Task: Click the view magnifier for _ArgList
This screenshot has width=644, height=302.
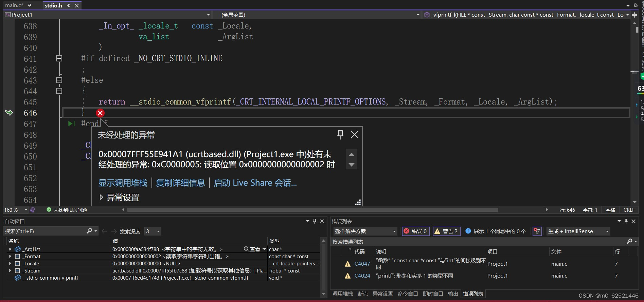Action: [x=246, y=249]
